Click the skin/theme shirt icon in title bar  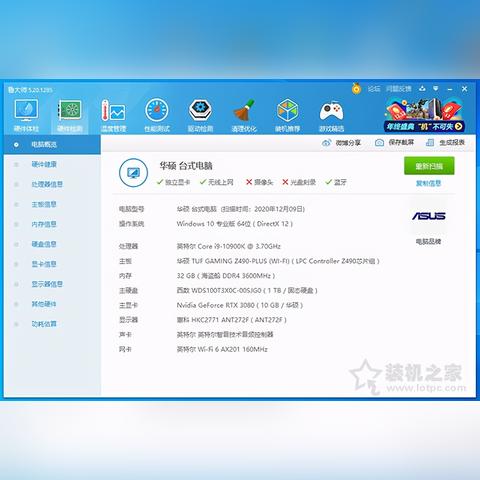tap(422, 89)
